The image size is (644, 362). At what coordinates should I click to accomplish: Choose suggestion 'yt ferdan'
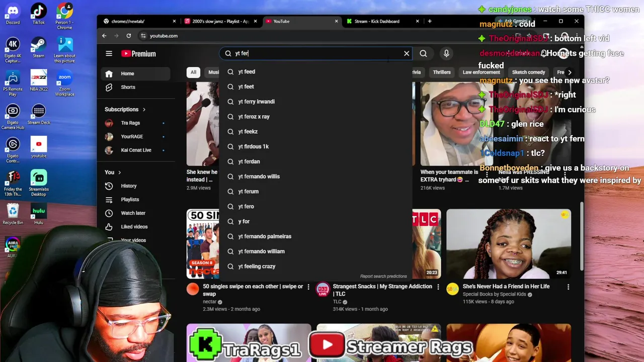(315, 161)
